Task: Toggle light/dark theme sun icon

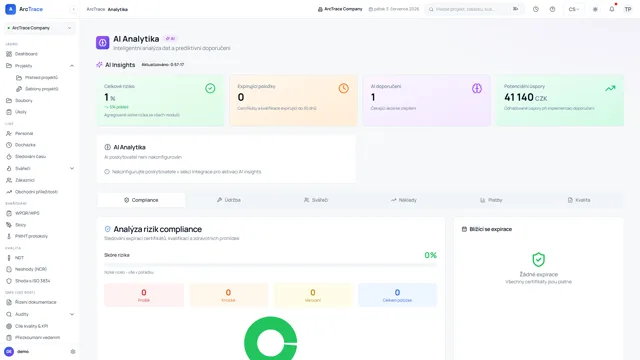Action: (595, 9)
